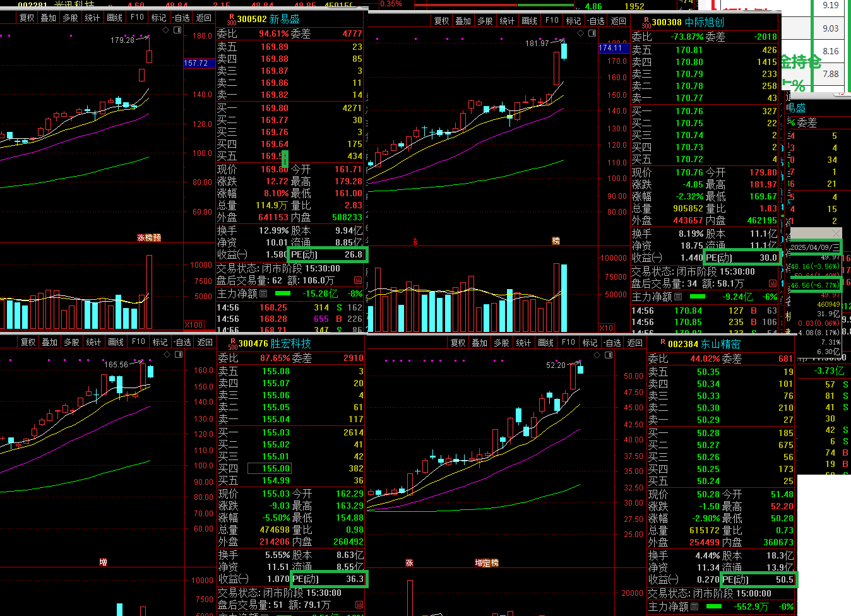Open 主力净额 detail list icon for 东山精密
This screenshot has width=851, height=616.
pyautogui.click(x=695, y=607)
